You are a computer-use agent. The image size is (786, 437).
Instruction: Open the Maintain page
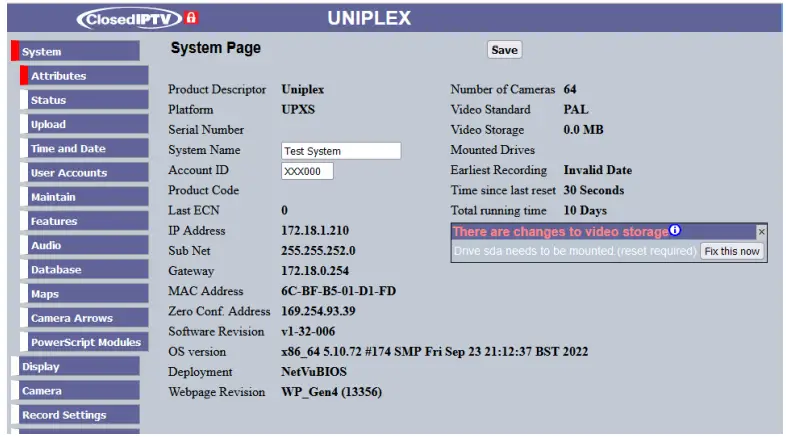click(84, 197)
